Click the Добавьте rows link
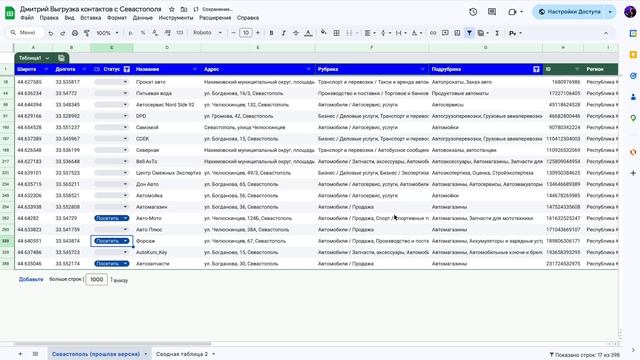This screenshot has height=360, width=640. pyautogui.click(x=31, y=280)
